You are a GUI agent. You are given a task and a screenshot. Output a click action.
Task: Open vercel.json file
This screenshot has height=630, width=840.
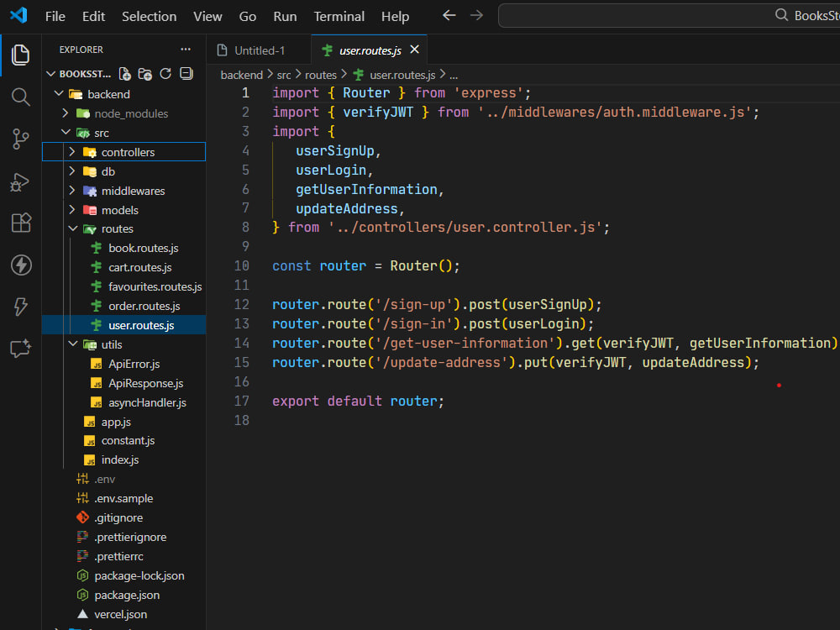[123, 614]
